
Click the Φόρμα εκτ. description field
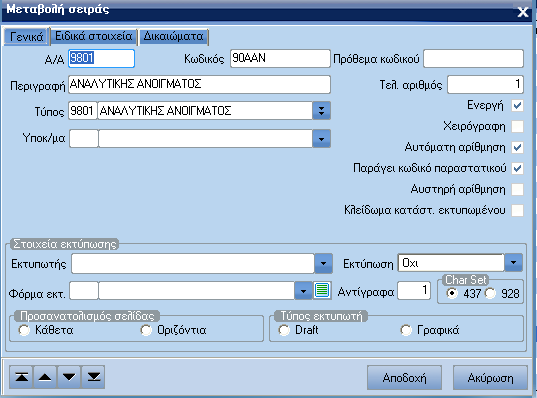click(x=197, y=291)
